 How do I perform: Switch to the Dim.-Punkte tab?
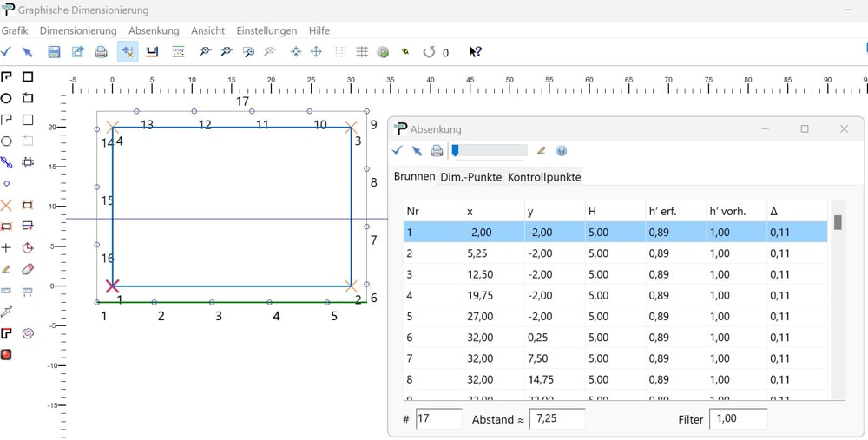click(470, 177)
